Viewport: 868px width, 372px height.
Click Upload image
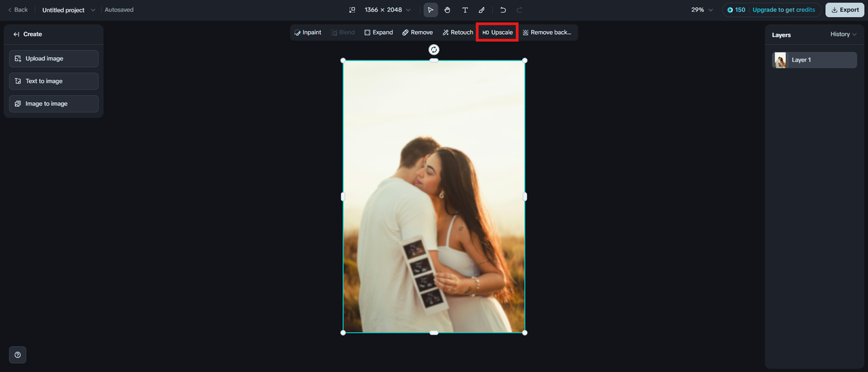pos(54,59)
